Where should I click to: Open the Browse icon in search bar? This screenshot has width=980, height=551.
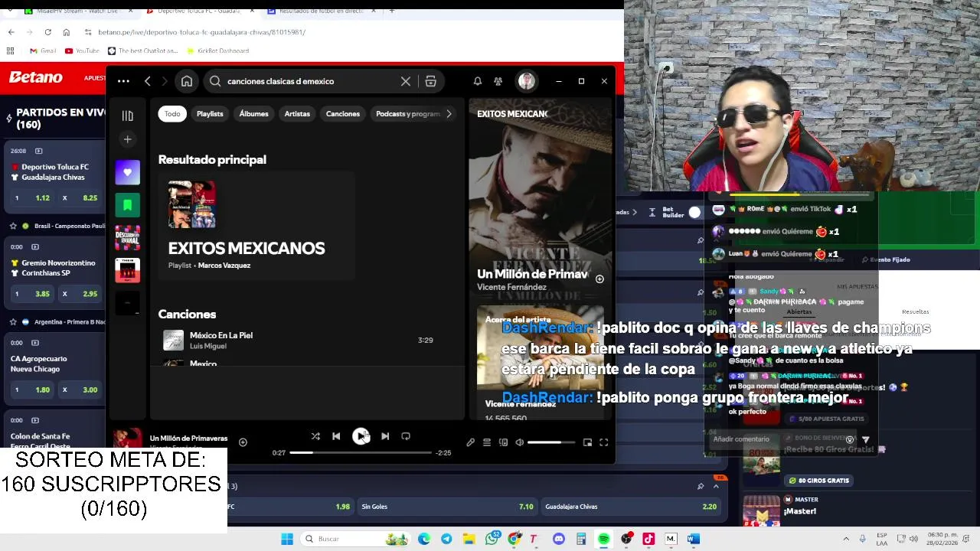click(x=430, y=81)
